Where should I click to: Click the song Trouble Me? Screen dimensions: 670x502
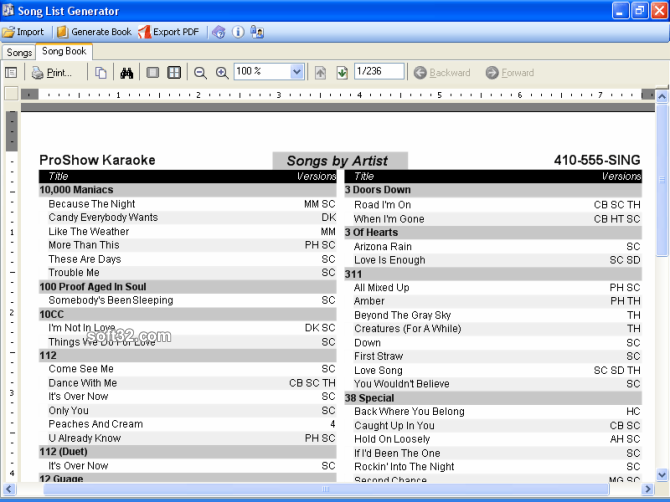(74, 273)
